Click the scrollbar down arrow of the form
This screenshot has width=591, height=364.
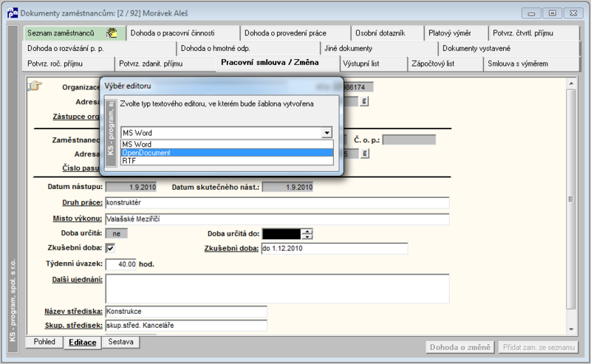[571, 329]
